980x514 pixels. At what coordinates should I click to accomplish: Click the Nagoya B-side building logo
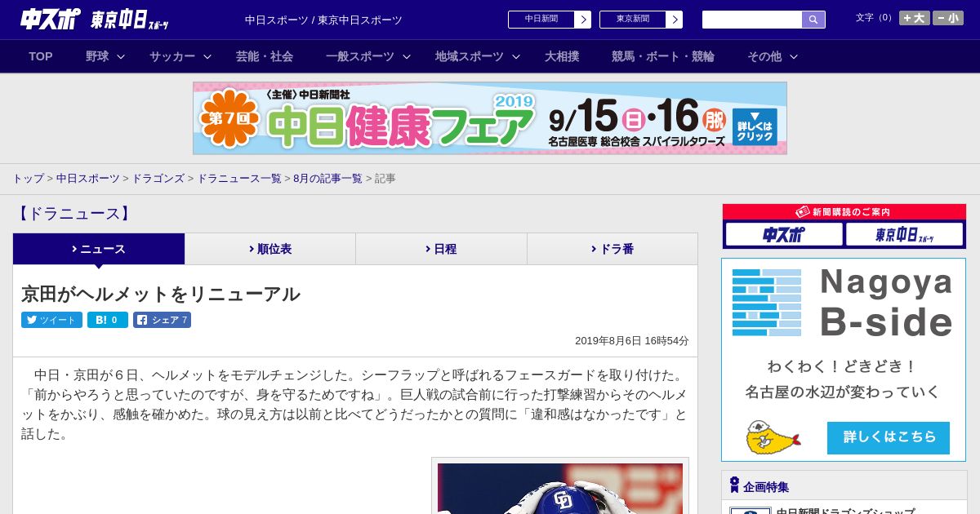tap(767, 302)
